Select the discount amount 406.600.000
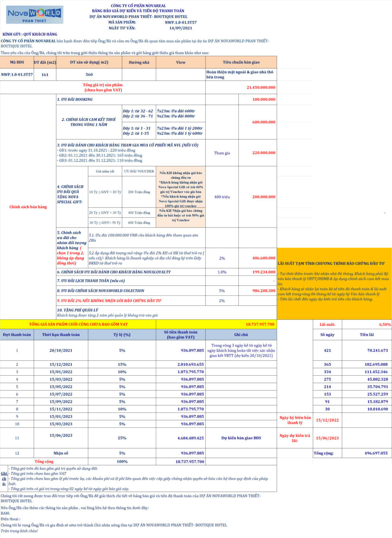 tap(264, 258)
